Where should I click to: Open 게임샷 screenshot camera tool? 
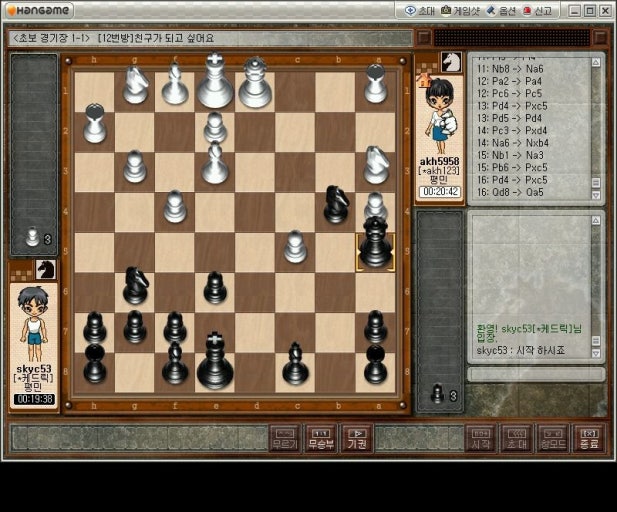coord(460,10)
